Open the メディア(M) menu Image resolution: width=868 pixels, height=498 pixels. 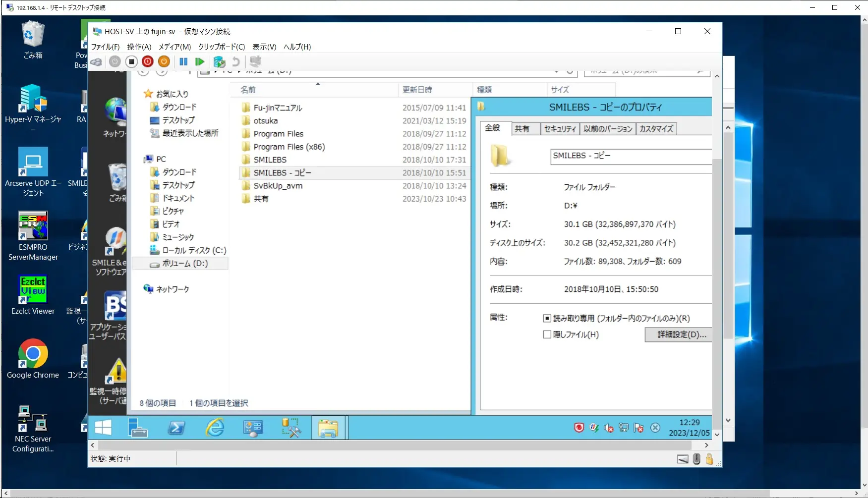(174, 47)
